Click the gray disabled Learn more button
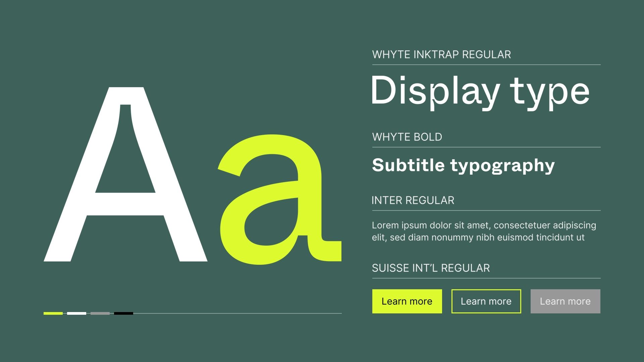 point(565,301)
